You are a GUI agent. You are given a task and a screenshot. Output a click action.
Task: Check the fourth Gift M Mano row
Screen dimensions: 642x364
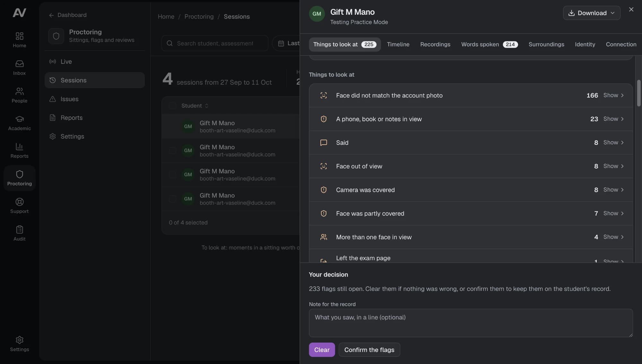coord(172,199)
